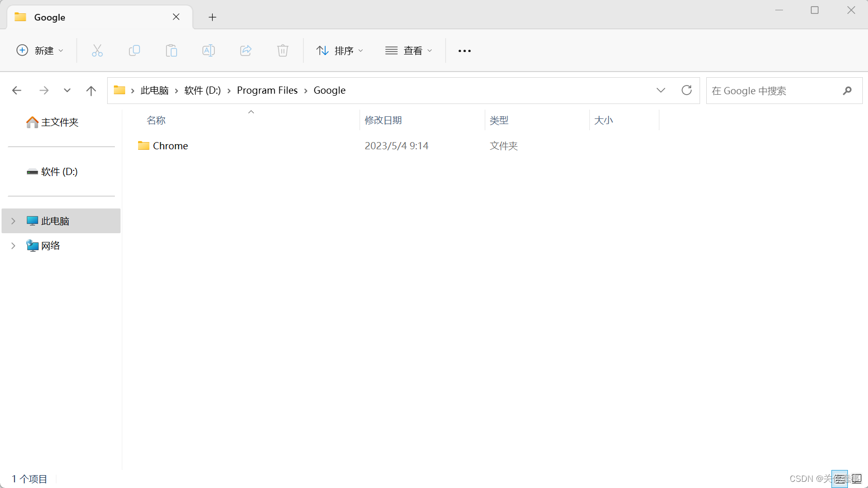Open the three-dot more options menu
Image resolution: width=868 pixels, height=488 pixels.
(465, 50)
